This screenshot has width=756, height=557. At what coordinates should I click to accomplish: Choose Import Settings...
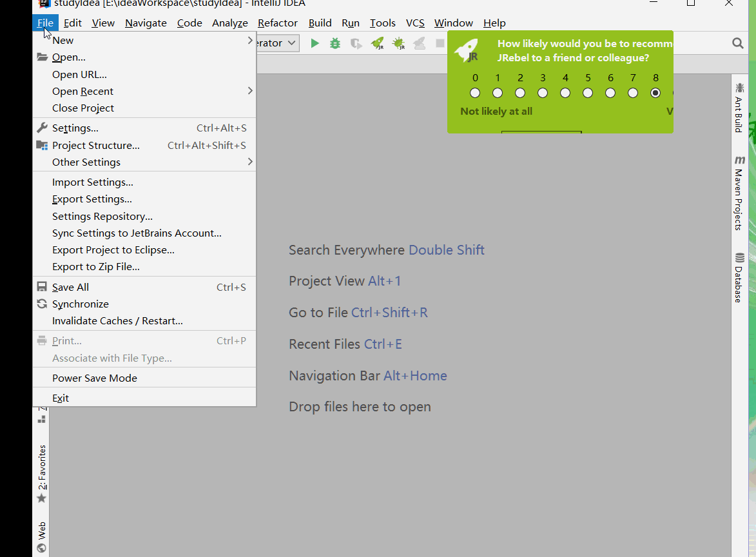pos(144,182)
